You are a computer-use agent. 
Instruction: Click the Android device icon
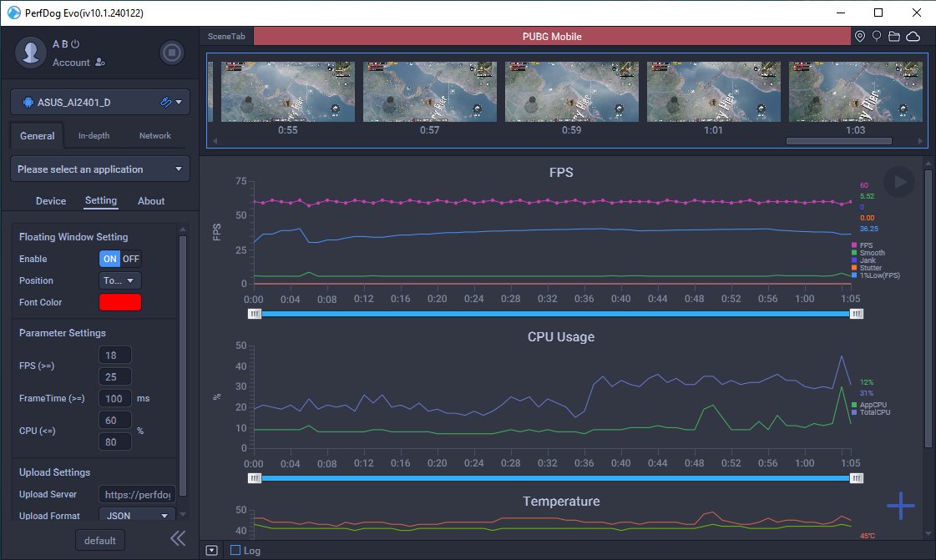[x=28, y=103]
